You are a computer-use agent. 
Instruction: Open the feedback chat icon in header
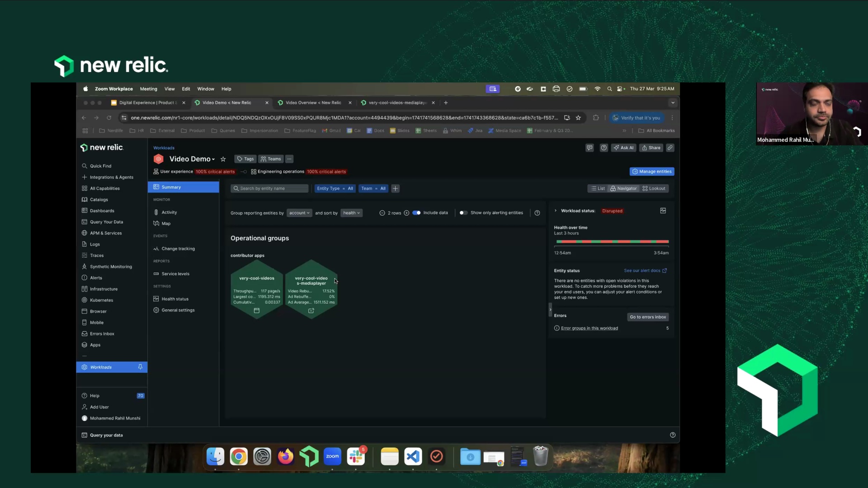(x=590, y=148)
